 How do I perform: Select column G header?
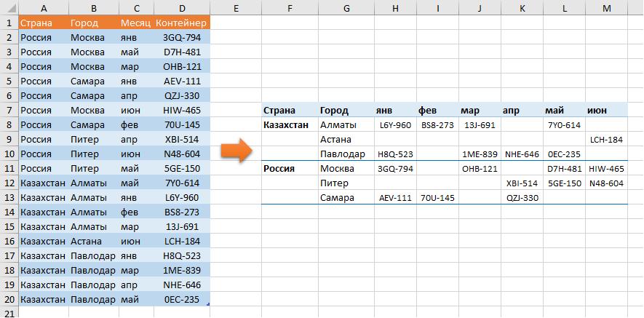(x=346, y=8)
